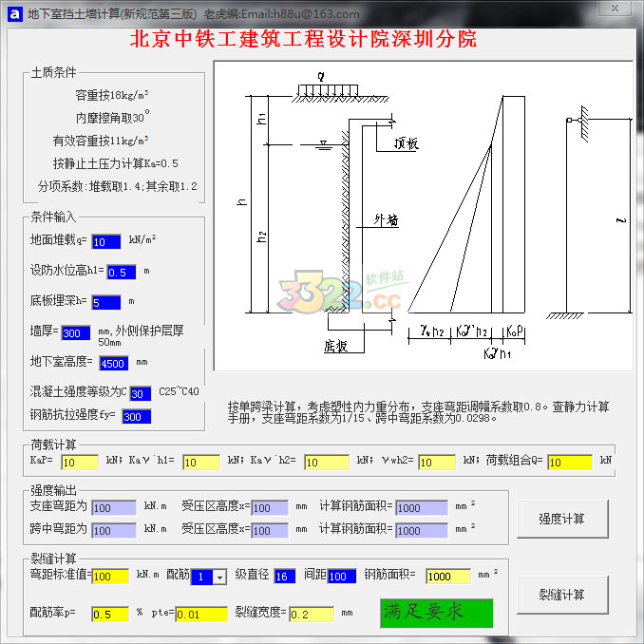Click the 地下室高度 input field
Screen dimensions: 644x644
click(x=114, y=364)
